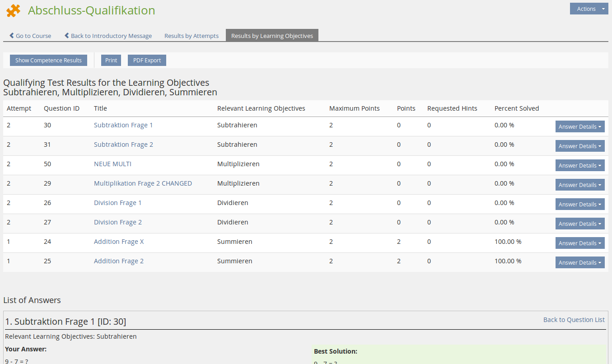The width and height of the screenshot is (612, 364).
Task: Open the Addition Frage X link
Action: (119, 242)
